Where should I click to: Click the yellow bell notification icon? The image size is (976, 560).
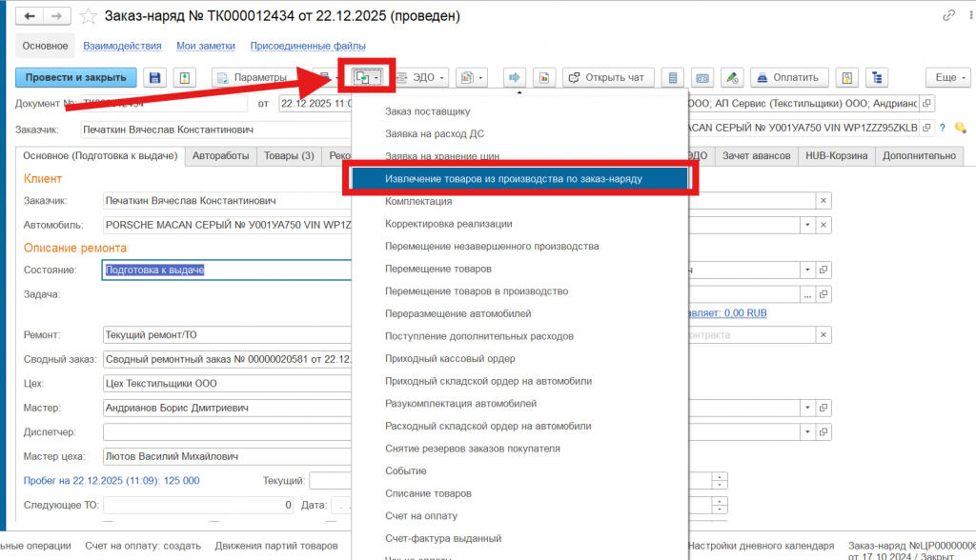coord(959,128)
